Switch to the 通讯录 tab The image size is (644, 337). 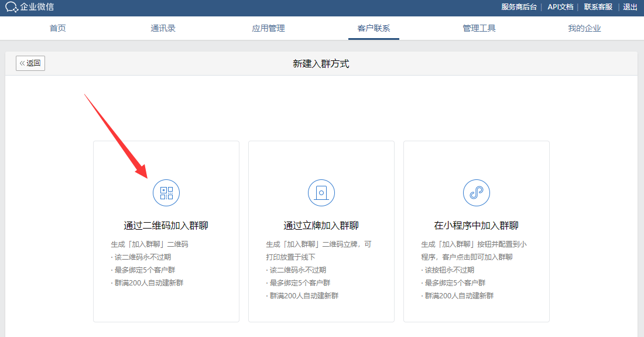tap(163, 28)
